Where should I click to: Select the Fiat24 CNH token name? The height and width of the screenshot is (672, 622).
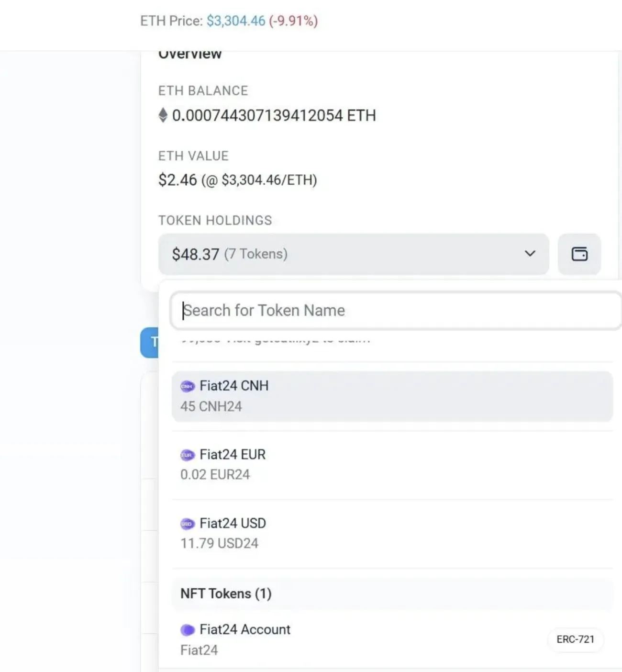coord(234,386)
